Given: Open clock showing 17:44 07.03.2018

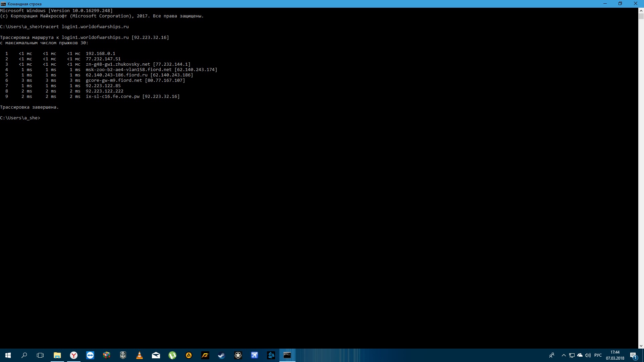Looking at the screenshot, I should click(x=615, y=355).
